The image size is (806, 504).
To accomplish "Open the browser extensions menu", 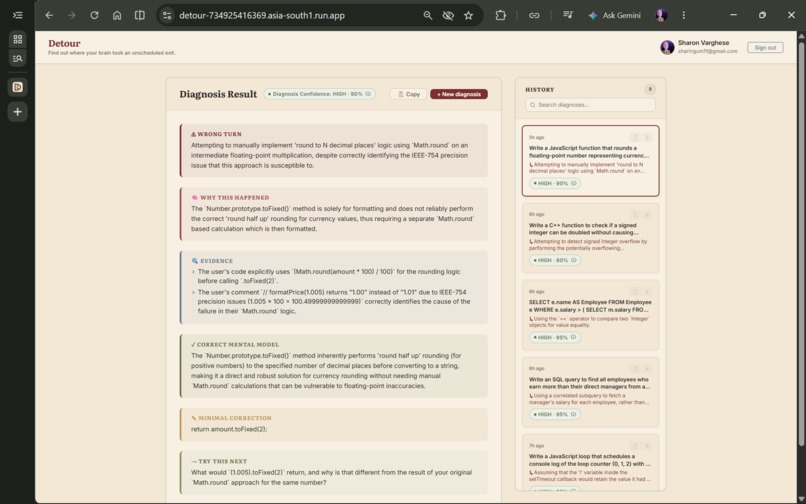I will (x=500, y=15).
